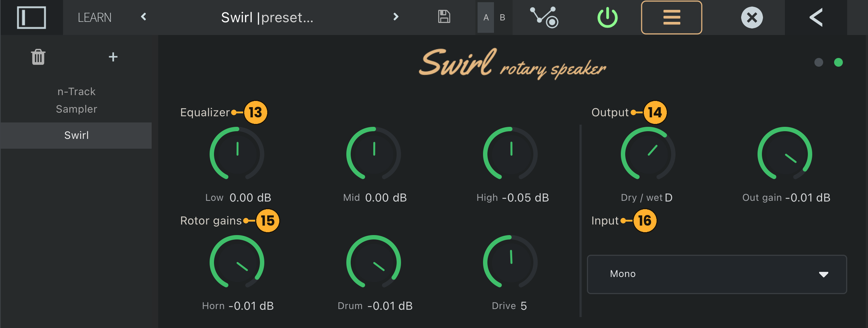
Task: Click the Drum value -0.01 dB
Action: pyautogui.click(x=390, y=306)
